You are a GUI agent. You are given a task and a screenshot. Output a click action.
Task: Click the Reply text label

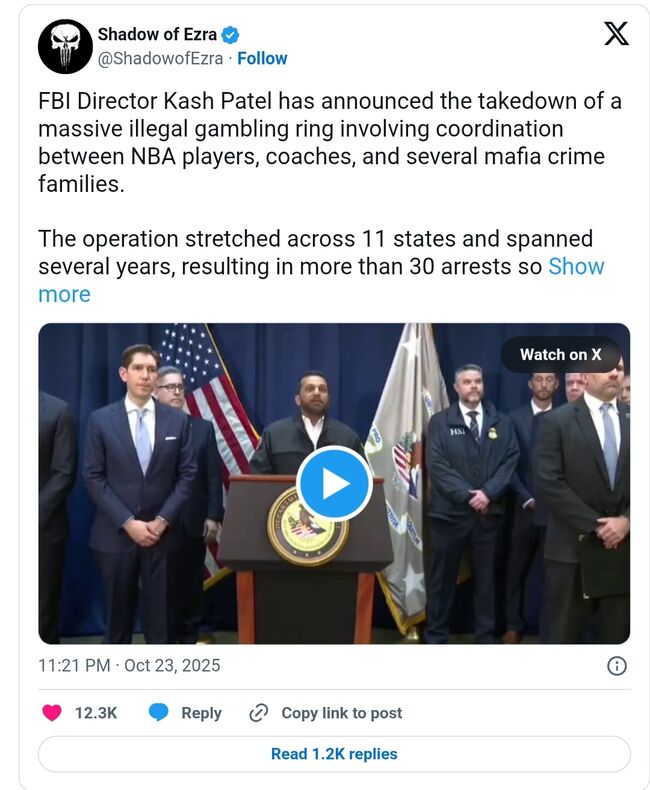201,713
